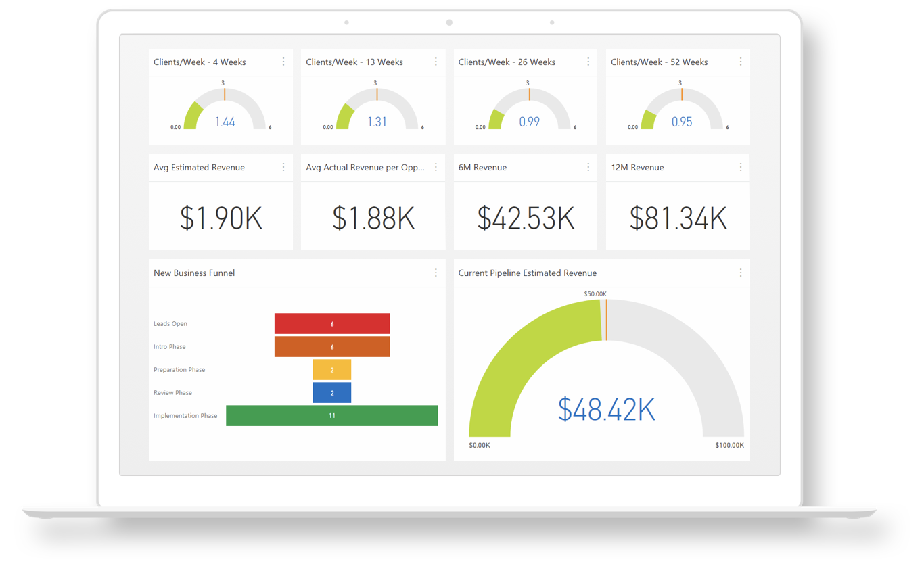The image size is (924, 566).
Task: Click the 1.31 gauge value
Action: click(x=377, y=122)
